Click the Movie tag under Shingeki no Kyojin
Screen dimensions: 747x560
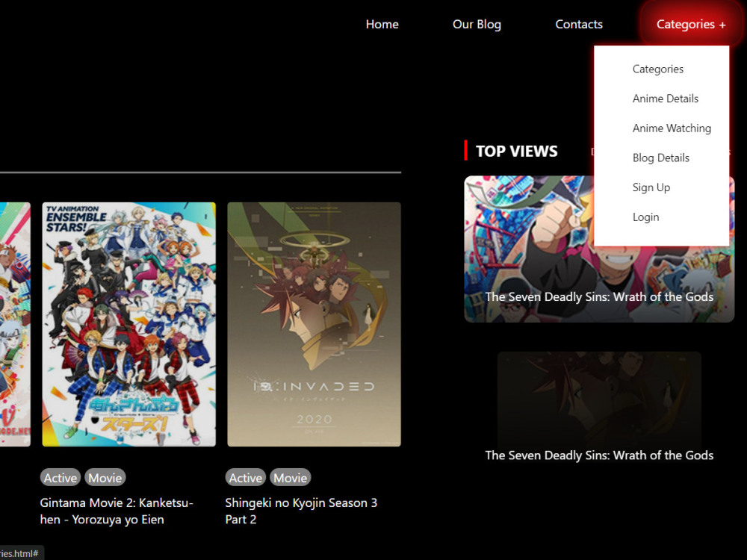click(x=291, y=478)
